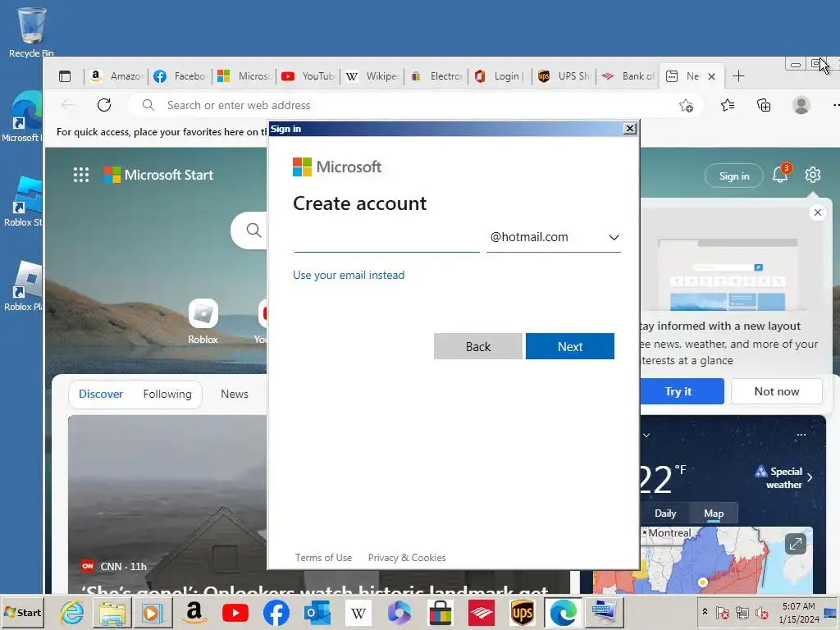Dismiss the new layout popup
This screenshot has width=840, height=630.
[x=818, y=212]
